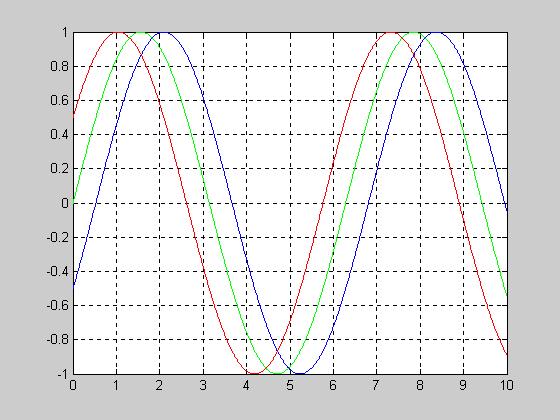Click the y-axis tick label 0.6
The width and height of the screenshot is (560, 420).
(60, 100)
